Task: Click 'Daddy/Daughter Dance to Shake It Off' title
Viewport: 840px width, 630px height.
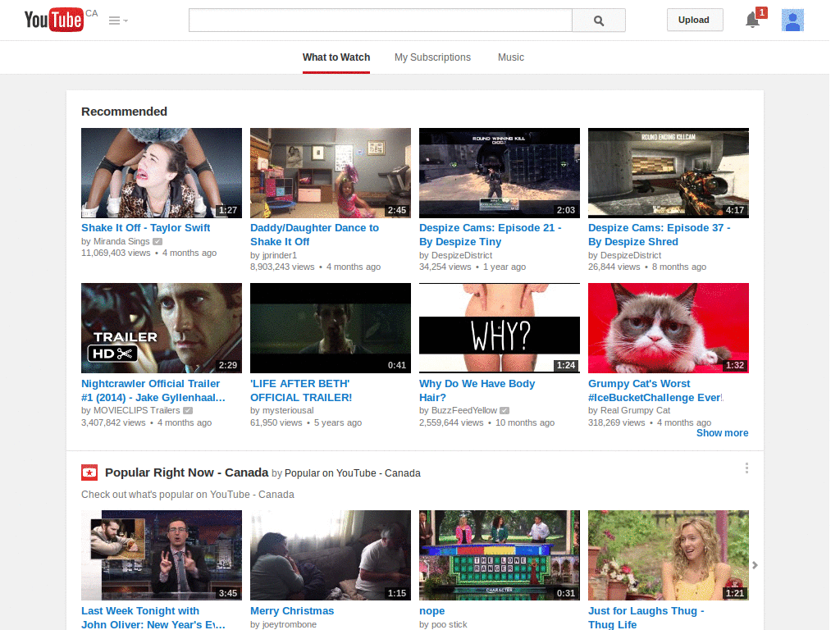Action: [x=314, y=235]
